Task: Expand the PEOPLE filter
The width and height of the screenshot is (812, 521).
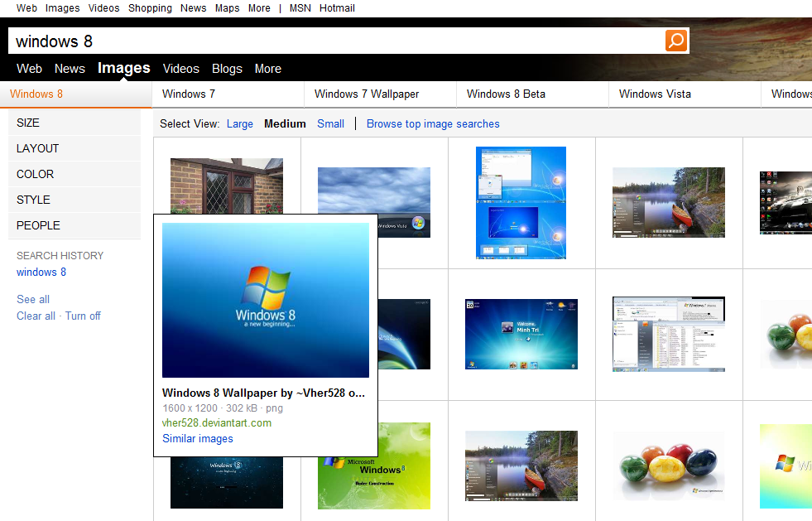Action: pos(74,225)
